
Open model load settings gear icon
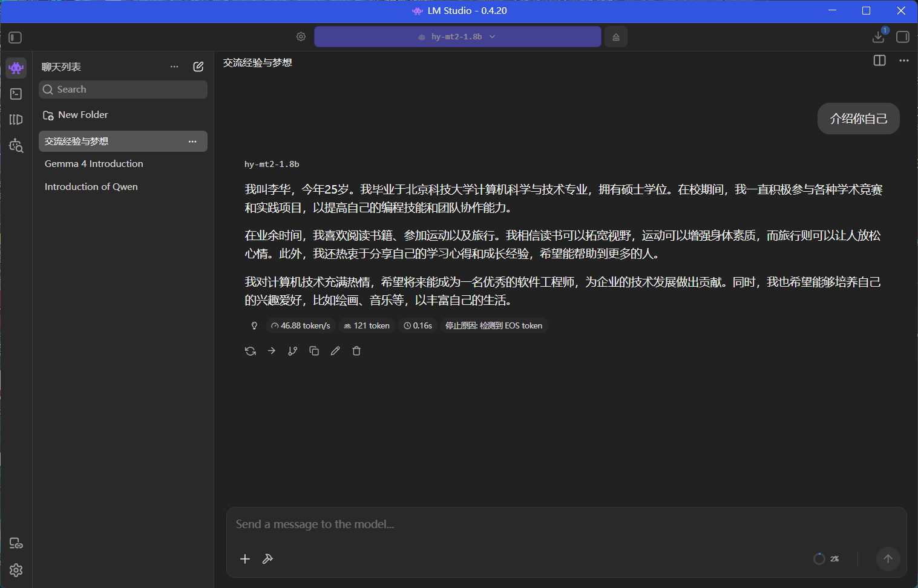click(x=301, y=37)
